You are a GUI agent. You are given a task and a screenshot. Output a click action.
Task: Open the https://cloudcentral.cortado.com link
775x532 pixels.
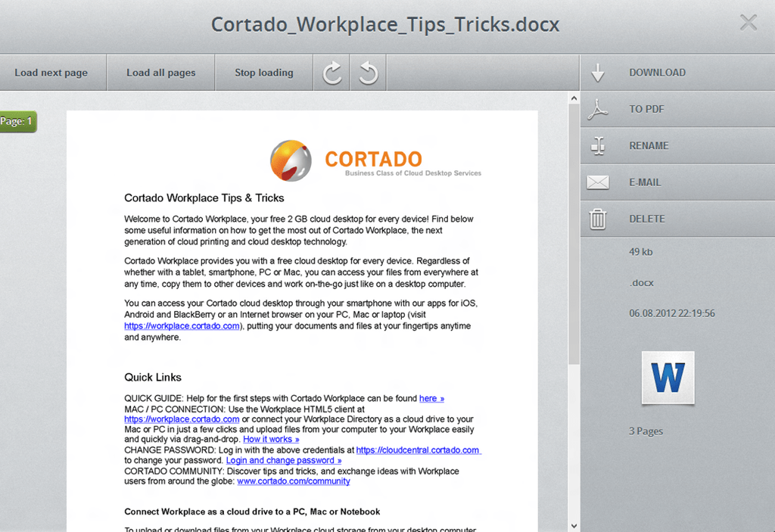coord(418,450)
